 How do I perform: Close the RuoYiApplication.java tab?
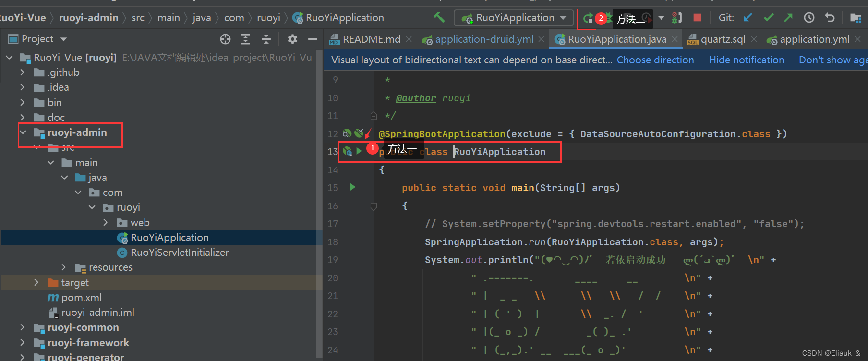[675, 39]
